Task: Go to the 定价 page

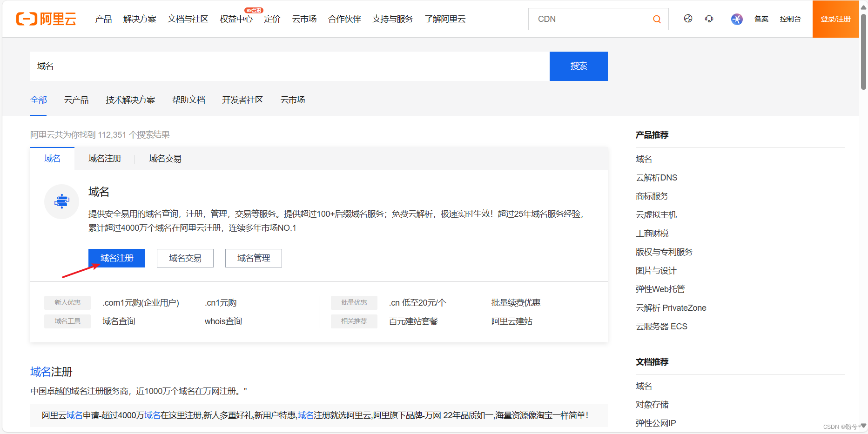Action: (272, 19)
